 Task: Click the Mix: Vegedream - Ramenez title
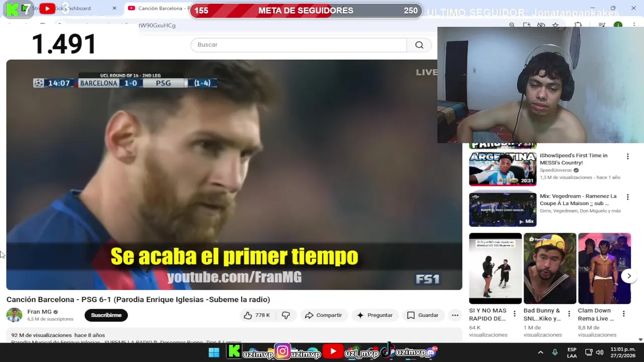point(578,200)
